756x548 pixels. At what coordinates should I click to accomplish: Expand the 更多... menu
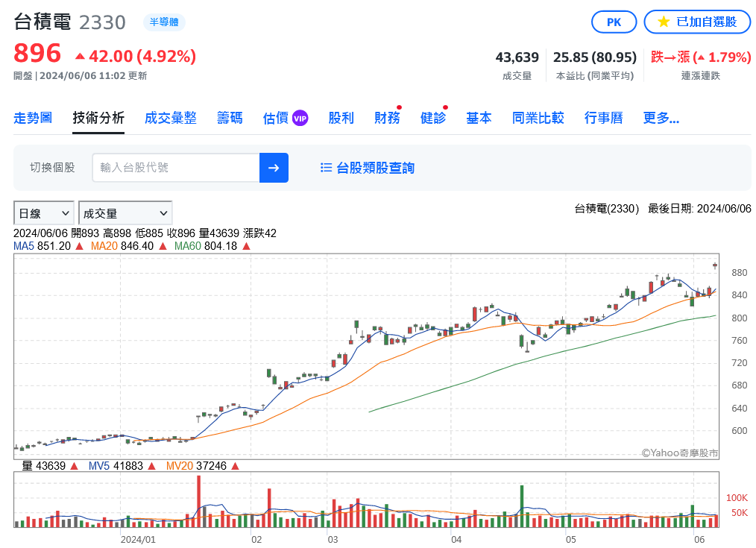pyautogui.click(x=661, y=118)
